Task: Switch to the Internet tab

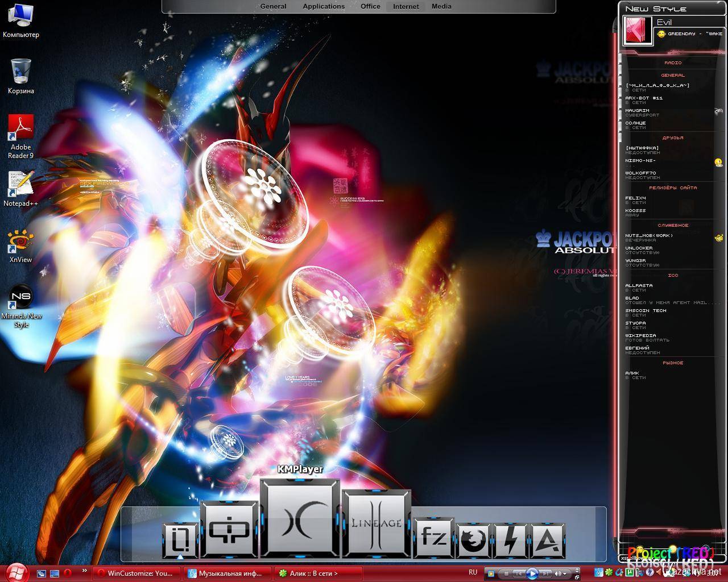Action: click(x=406, y=7)
